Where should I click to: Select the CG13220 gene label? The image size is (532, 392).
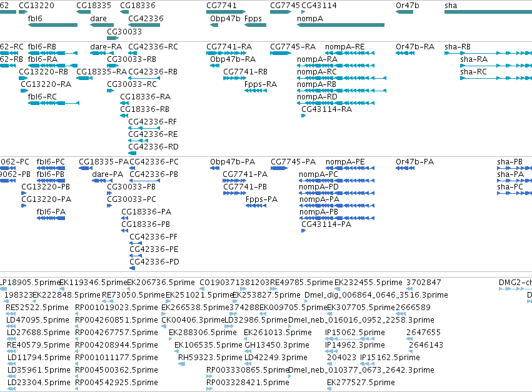pyautogui.click(x=36, y=6)
